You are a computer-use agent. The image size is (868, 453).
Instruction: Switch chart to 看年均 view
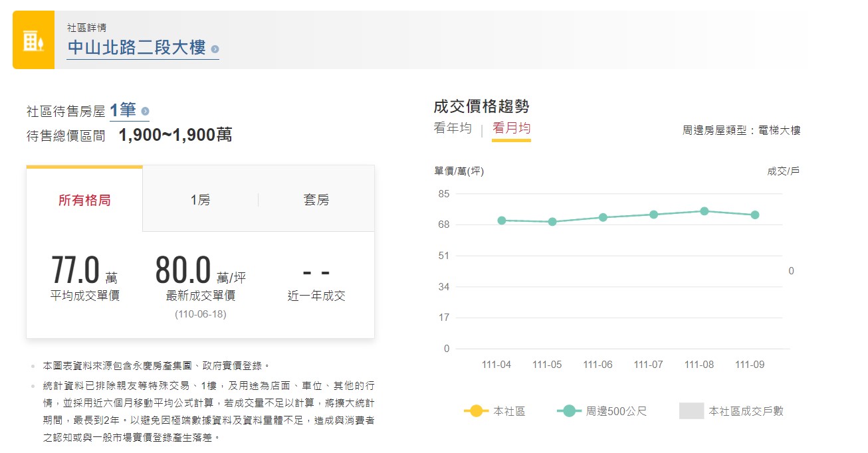click(453, 128)
